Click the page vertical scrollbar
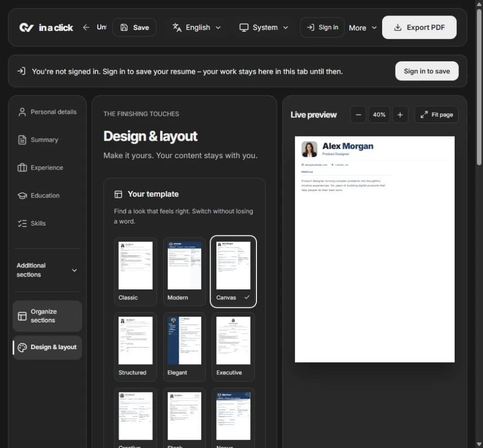483x448 pixels. [x=479, y=87]
